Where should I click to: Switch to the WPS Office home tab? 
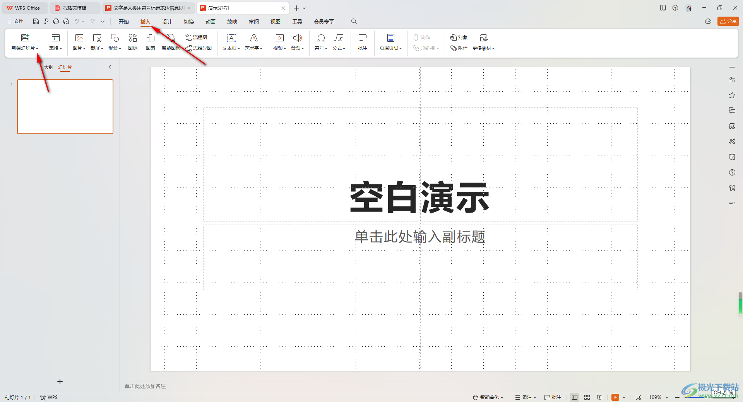point(23,8)
